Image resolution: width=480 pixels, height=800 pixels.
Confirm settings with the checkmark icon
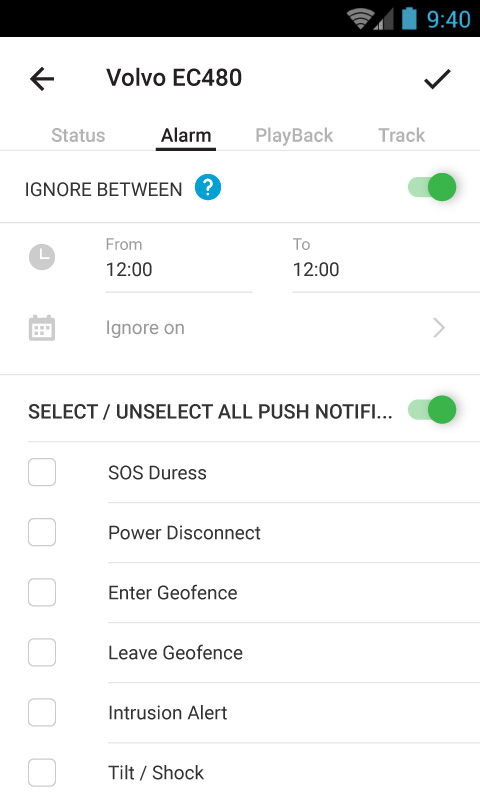pos(437,79)
